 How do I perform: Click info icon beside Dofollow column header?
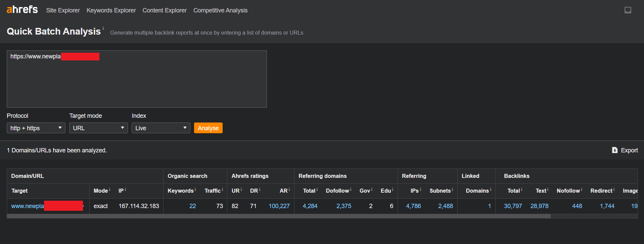coord(351,190)
